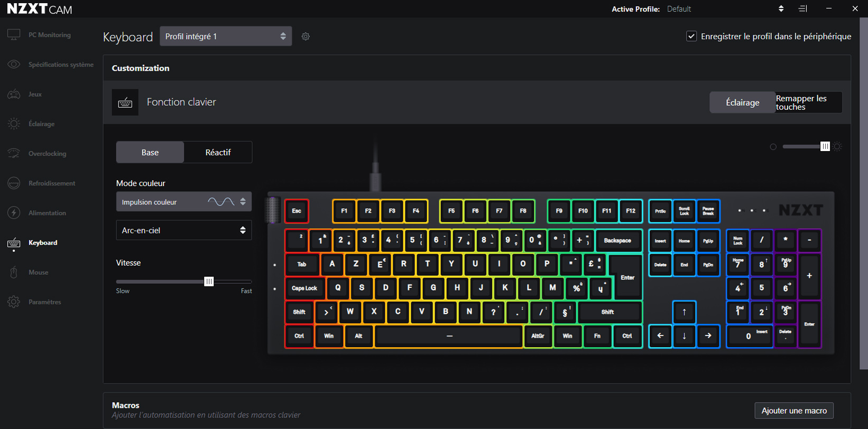Uncheck Enregistrer le profil dans le périphérique

tap(691, 36)
